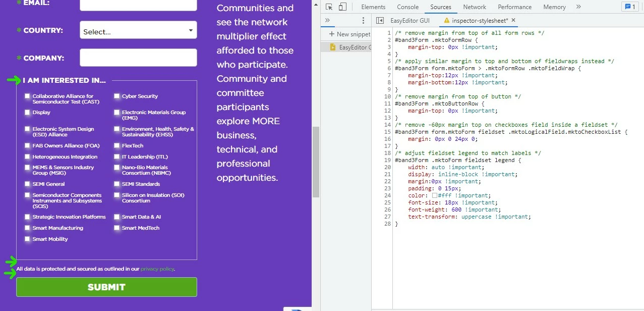The image size is (644, 311).
Task: Check the Smart Mobility checkbox
Action: 27,239
